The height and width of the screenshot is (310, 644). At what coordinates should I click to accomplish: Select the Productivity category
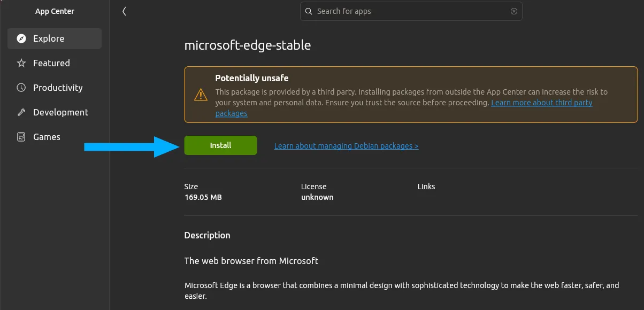click(55, 88)
